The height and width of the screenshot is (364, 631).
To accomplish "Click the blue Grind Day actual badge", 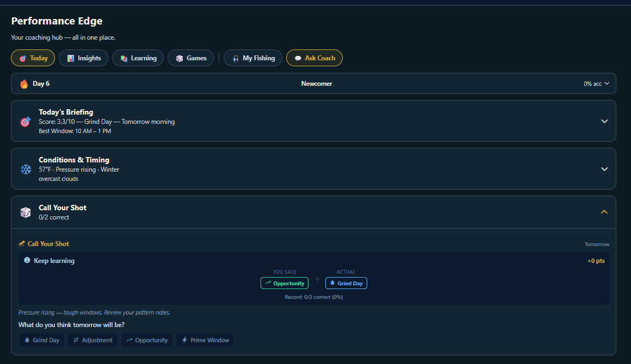I will coord(346,283).
